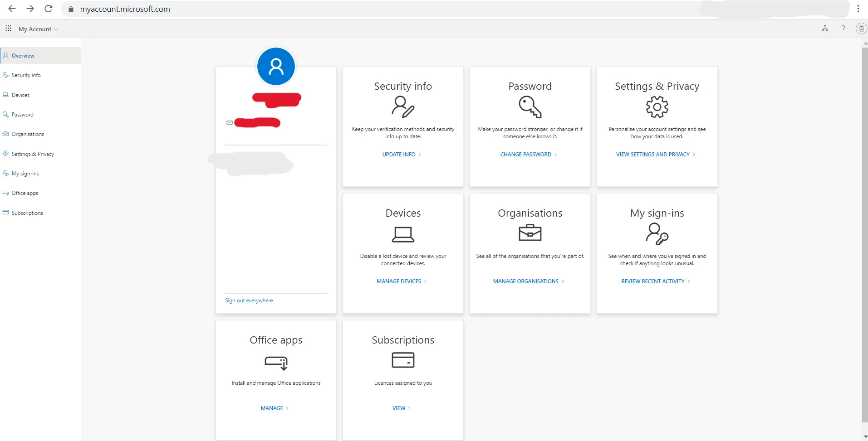Click the scrollbar down arrow
Viewport: 868px width, 441px height.
pyautogui.click(x=865, y=436)
